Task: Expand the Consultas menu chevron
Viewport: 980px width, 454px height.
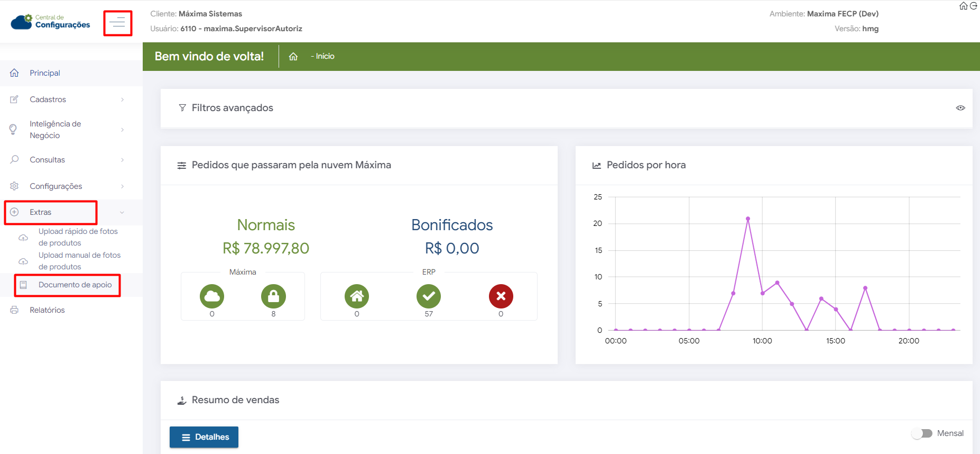Action: [x=122, y=160]
